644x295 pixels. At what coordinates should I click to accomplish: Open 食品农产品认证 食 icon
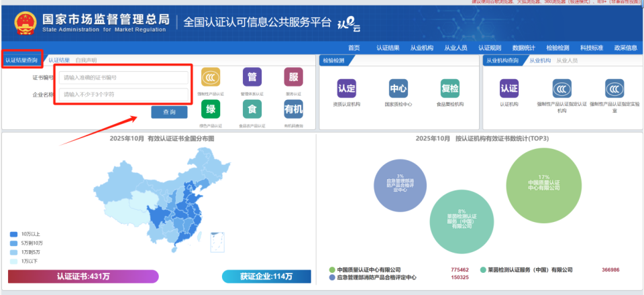(x=252, y=109)
